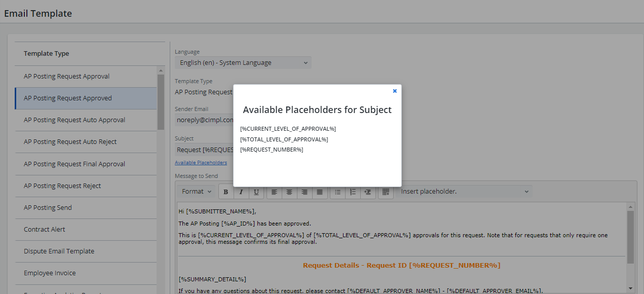Select Dispute Email Template from list

tap(59, 251)
